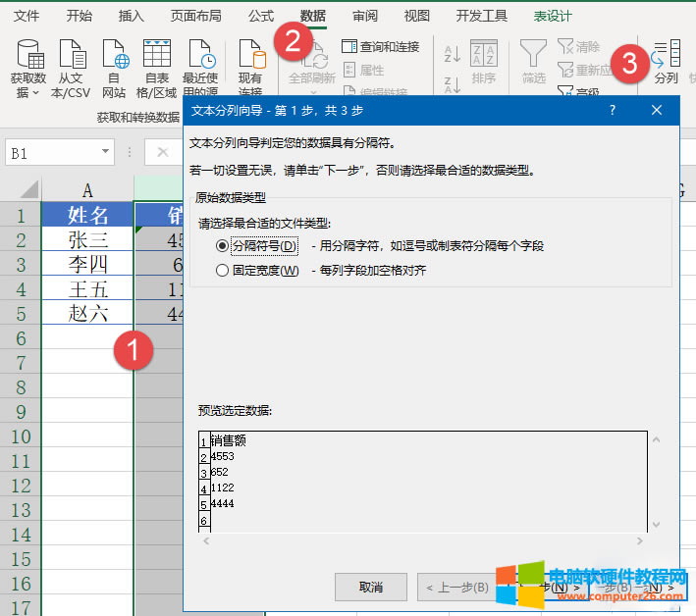The image size is (696, 616).
Task: Click the 从文本/CSV import icon
Action: click(x=72, y=54)
